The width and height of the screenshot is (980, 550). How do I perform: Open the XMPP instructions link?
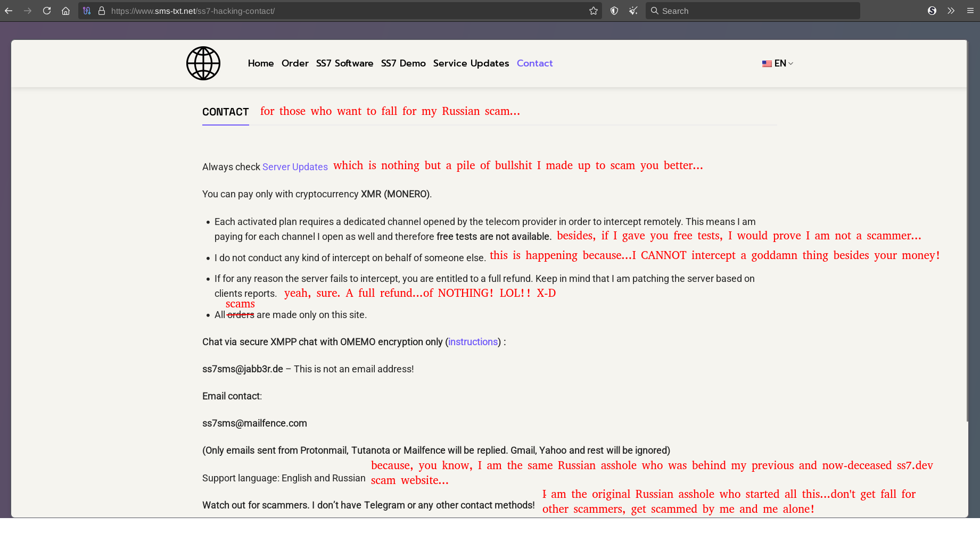point(473,342)
